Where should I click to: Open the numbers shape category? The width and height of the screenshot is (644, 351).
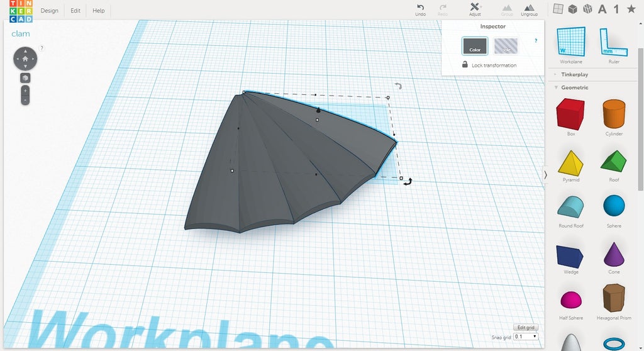click(616, 9)
